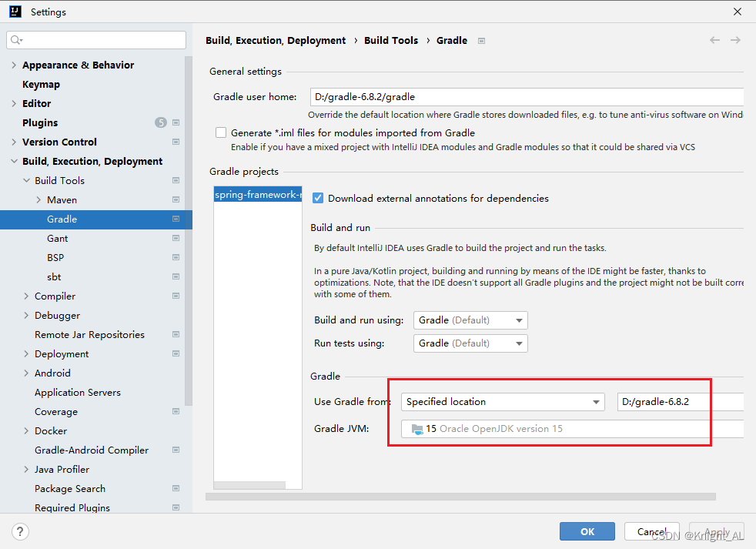Expand the Maven node
Screen dimensions: 756x549
click(x=38, y=199)
